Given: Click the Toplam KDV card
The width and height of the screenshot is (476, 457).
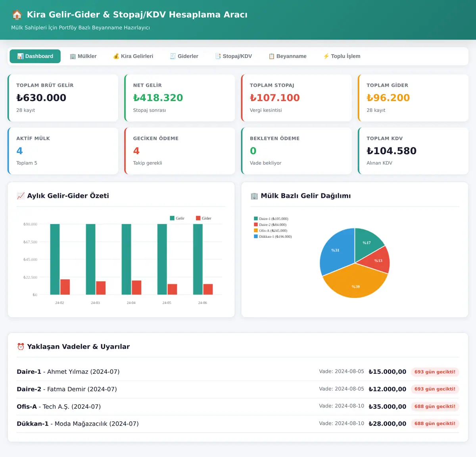Looking at the screenshot, I should 413,151.
